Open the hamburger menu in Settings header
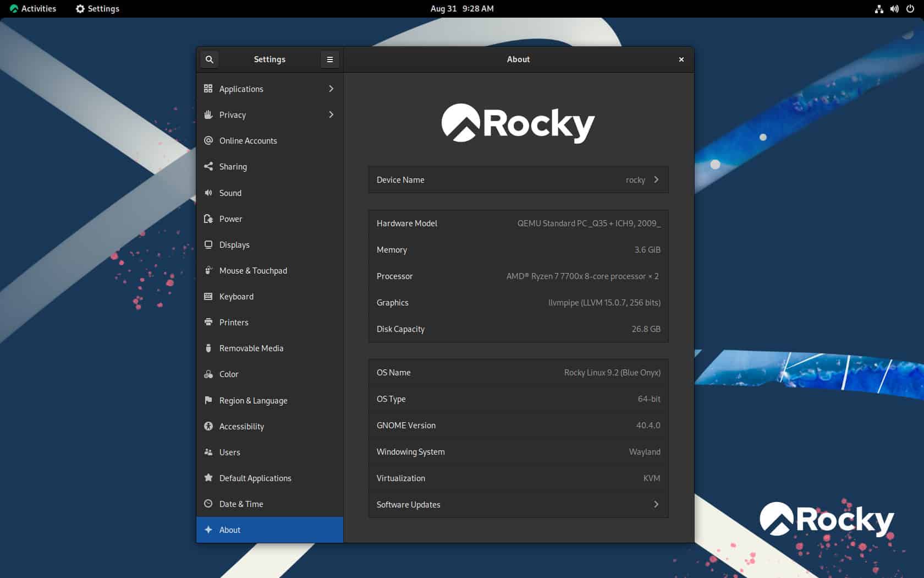 329,59
